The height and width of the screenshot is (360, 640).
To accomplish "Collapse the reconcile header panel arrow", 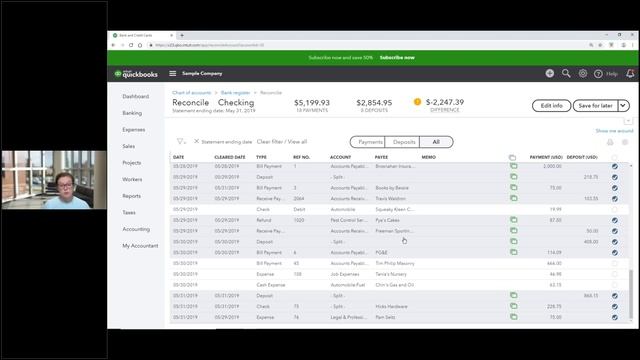I will pos(628,121).
